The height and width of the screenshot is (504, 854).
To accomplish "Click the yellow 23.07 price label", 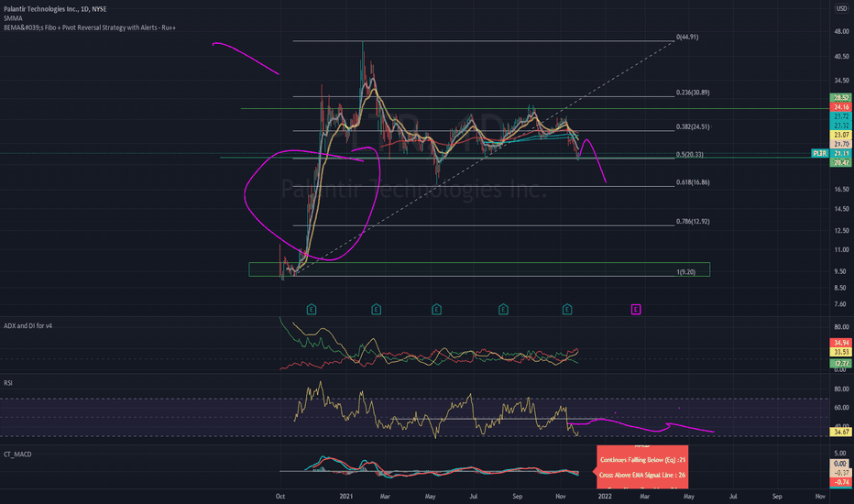I will (841, 135).
